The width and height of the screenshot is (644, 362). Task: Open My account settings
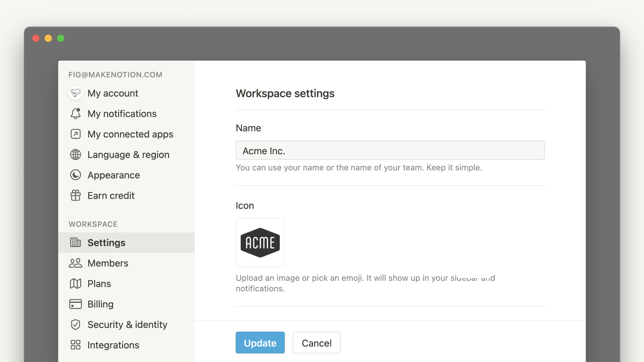coord(113,93)
